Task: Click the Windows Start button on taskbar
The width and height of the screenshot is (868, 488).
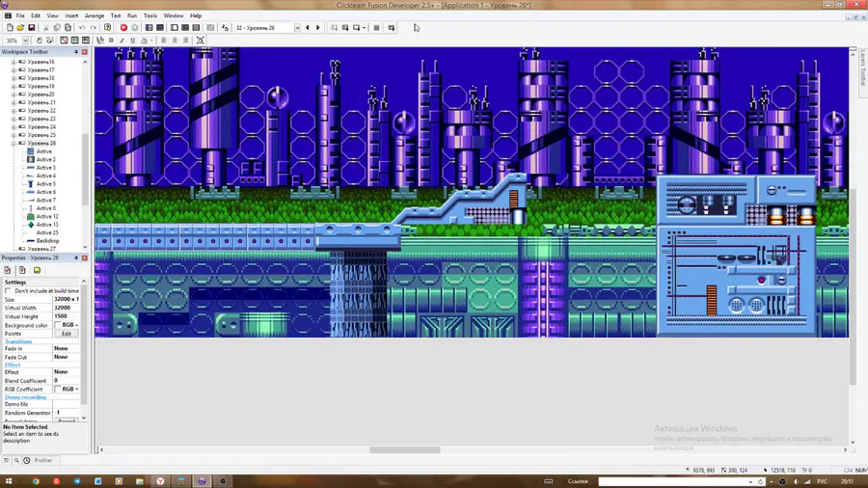Action: (9, 481)
